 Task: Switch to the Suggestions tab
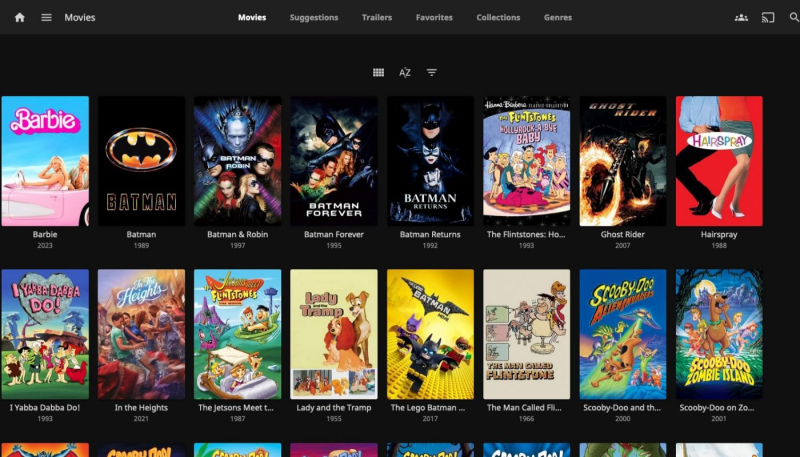tap(314, 17)
